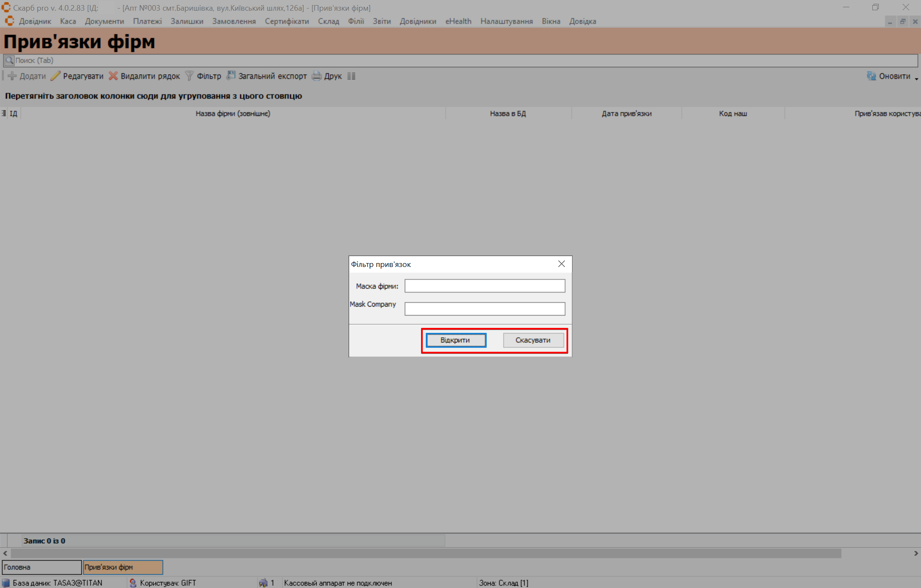
Task: Click the horizontal scrollbar right arrow
Action: (x=915, y=553)
